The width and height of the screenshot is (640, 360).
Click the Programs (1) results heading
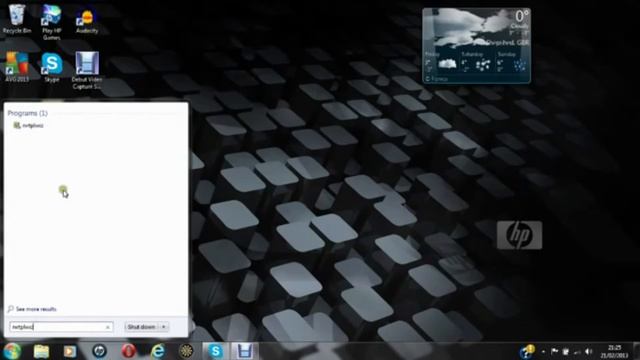pyautogui.click(x=27, y=113)
